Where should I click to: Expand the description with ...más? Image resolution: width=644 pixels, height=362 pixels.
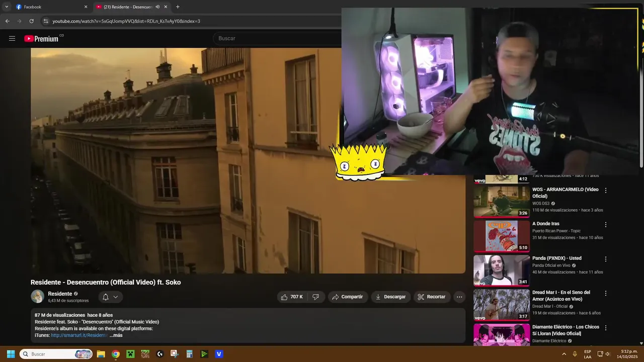point(116,335)
